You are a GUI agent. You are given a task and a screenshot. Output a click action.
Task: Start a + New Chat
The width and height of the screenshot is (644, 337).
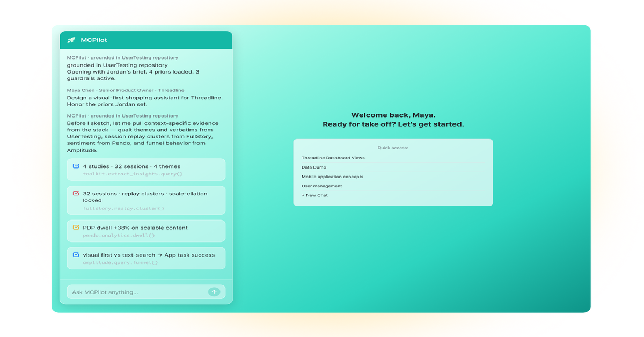click(x=314, y=195)
